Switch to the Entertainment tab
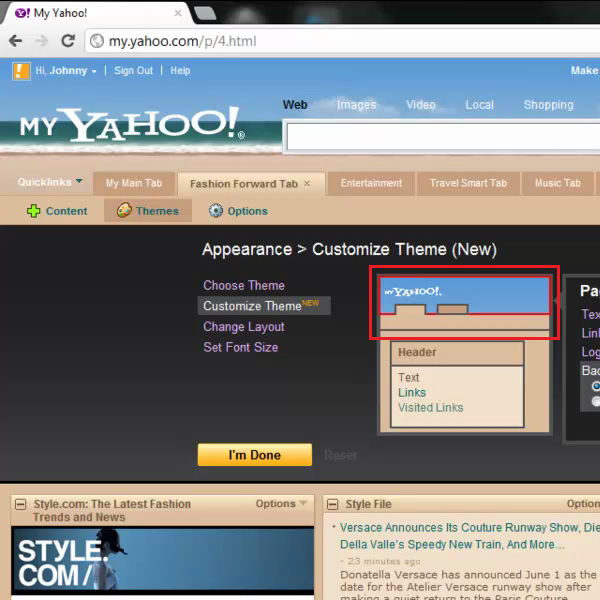600x600 pixels. tap(371, 183)
